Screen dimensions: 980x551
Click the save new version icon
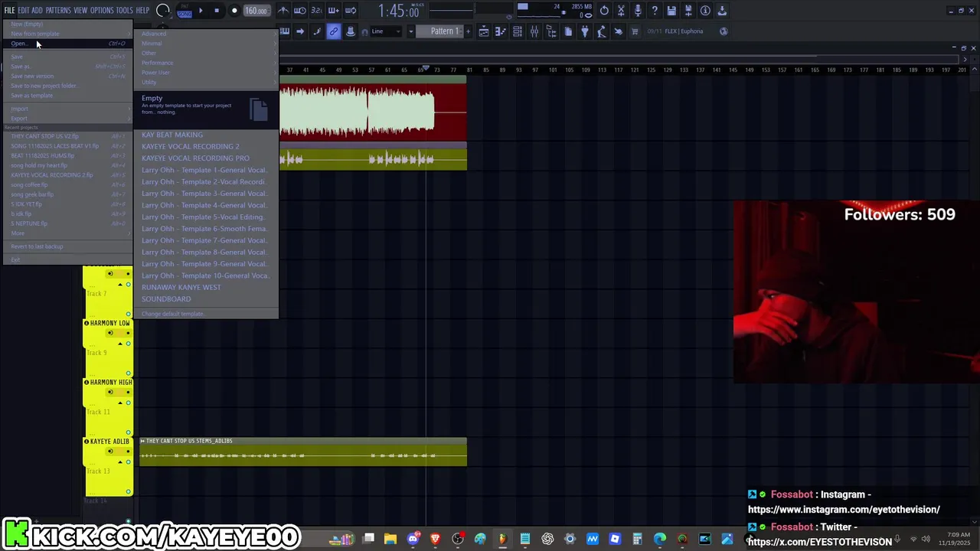[x=688, y=11]
